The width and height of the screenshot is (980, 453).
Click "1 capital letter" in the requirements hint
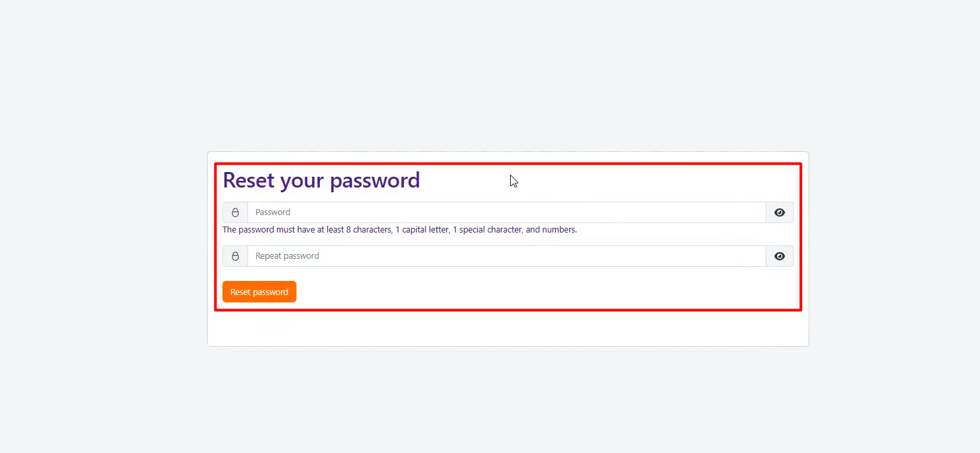coord(421,230)
